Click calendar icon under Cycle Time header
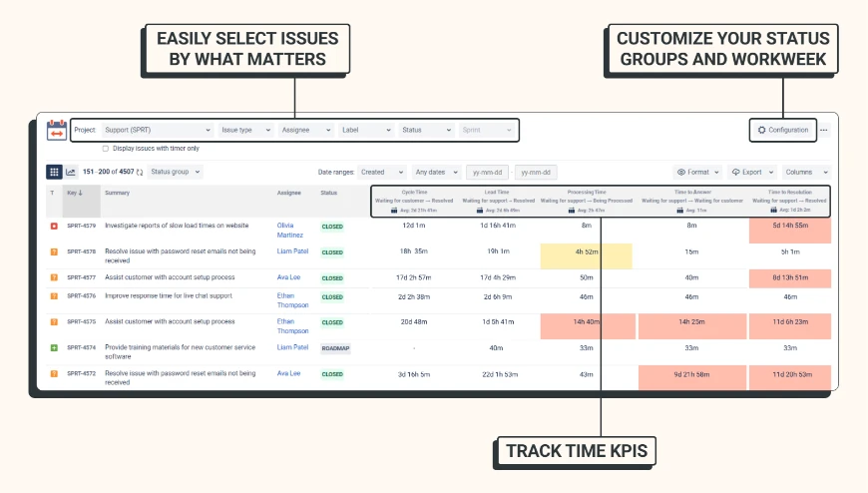Image resolution: width=868 pixels, height=493 pixels. point(394,211)
